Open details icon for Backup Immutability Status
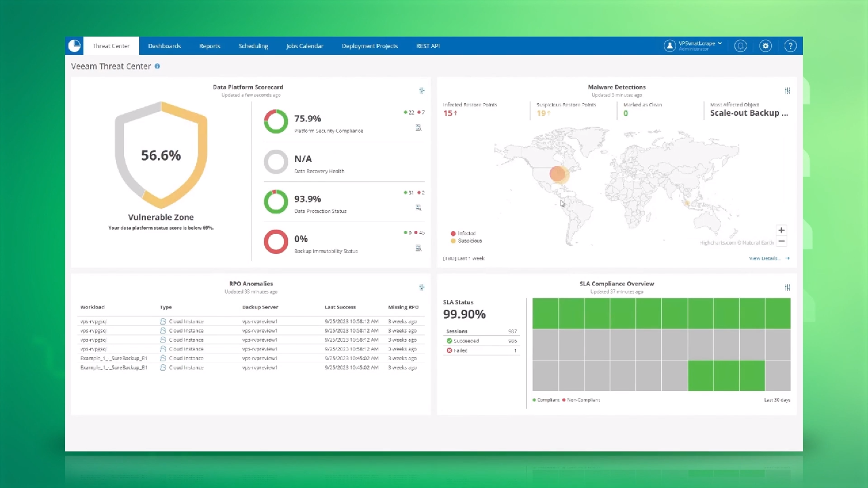Viewport: 868px width, 488px height. point(418,248)
